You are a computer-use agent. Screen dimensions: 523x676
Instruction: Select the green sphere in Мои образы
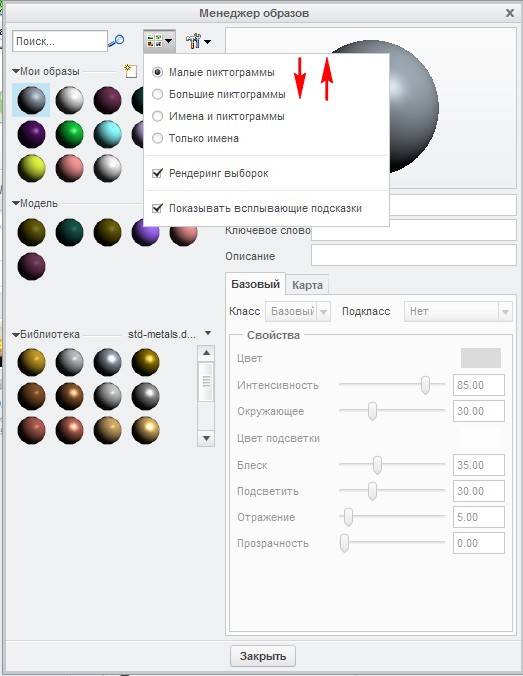(69, 134)
